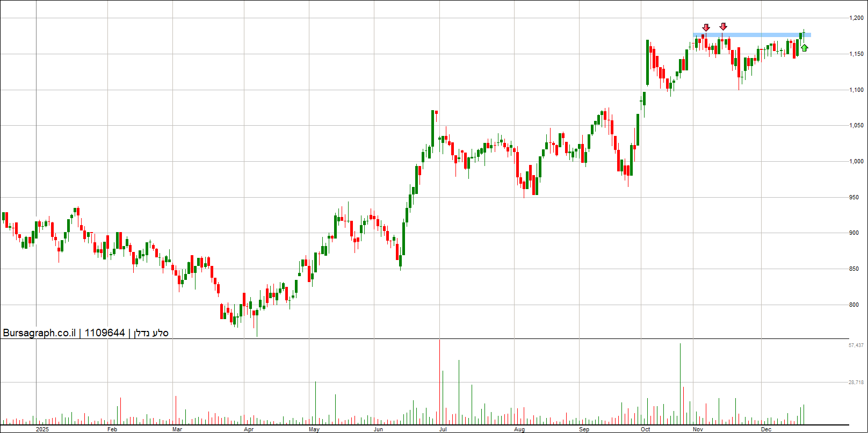Click the green up-arrow breakout marker
The height and width of the screenshot is (433, 868).
click(x=804, y=48)
